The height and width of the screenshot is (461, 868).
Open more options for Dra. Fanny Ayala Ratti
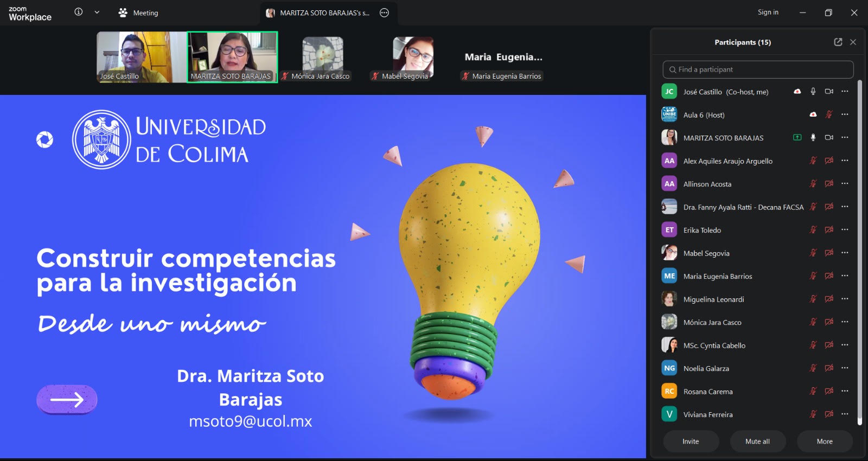coord(845,207)
